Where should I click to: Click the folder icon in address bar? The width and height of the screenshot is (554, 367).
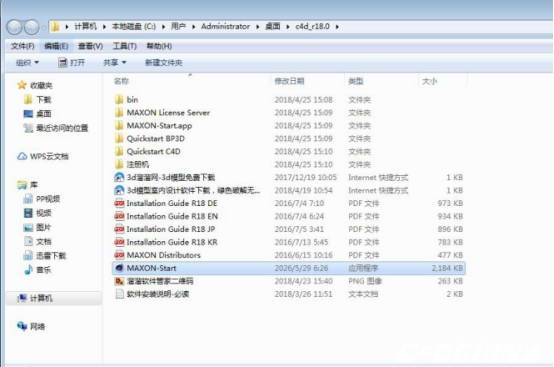click(x=55, y=26)
